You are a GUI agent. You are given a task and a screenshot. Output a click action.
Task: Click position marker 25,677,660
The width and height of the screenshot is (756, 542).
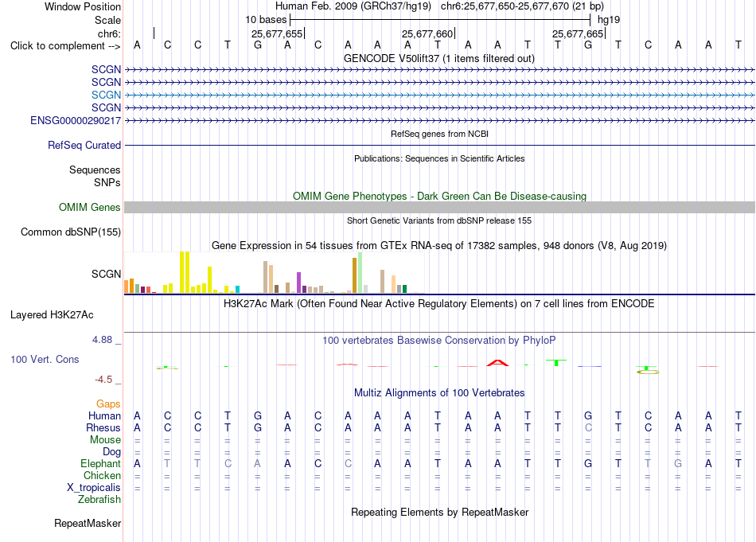(x=427, y=33)
